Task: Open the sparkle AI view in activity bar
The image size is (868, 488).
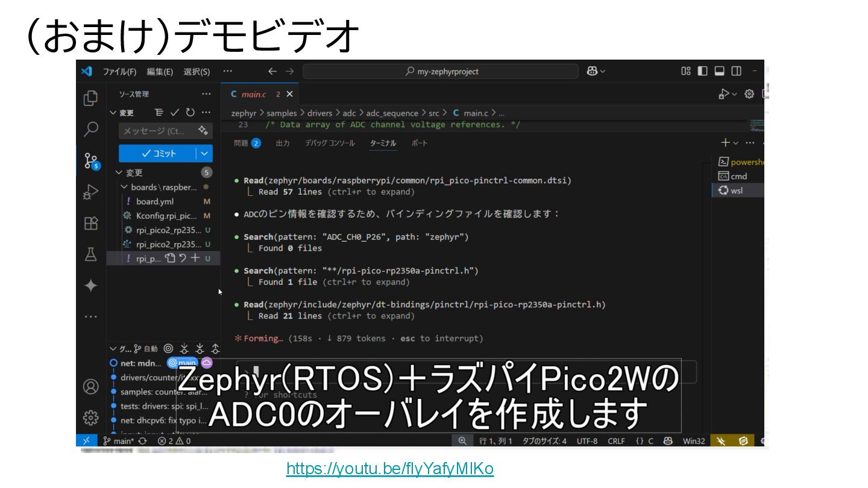Action: (90, 286)
